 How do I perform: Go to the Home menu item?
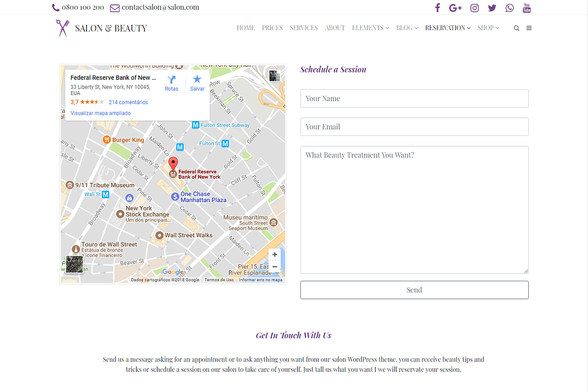[x=246, y=28]
